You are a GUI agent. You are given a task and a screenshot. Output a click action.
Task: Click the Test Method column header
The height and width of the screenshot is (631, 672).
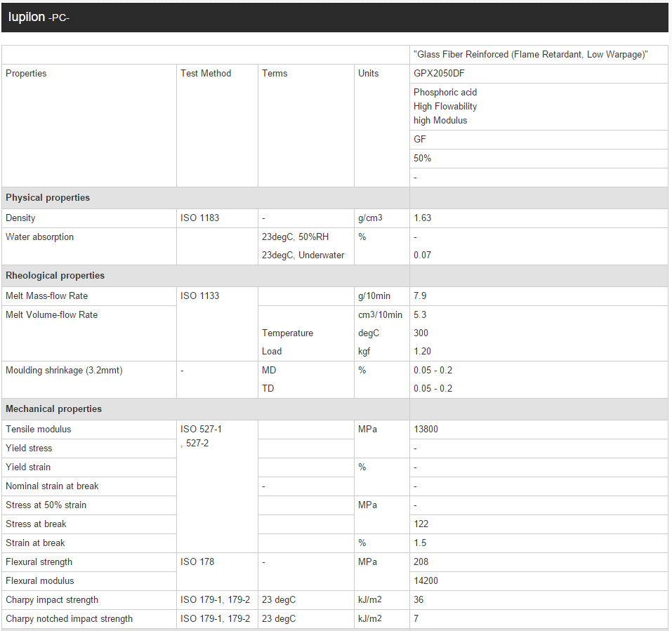point(206,73)
